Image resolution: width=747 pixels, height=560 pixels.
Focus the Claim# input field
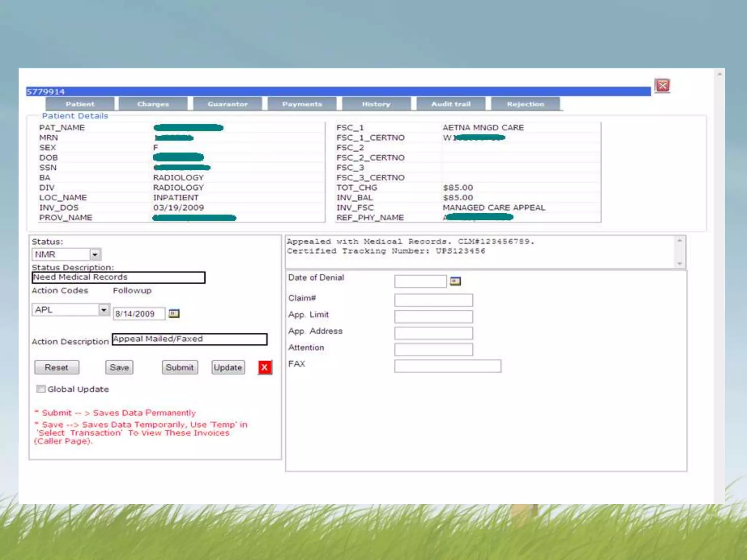tap(433, 300)
